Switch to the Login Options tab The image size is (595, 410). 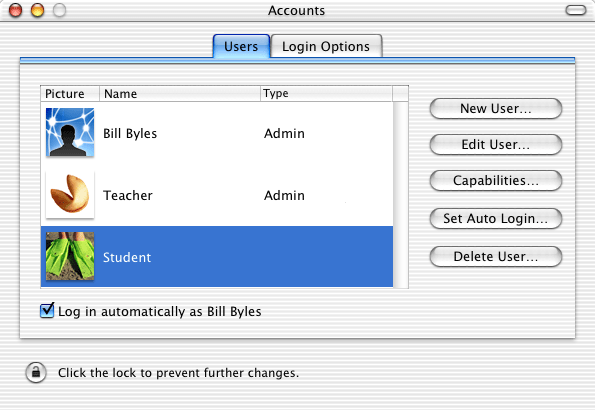tap(326, 46)
